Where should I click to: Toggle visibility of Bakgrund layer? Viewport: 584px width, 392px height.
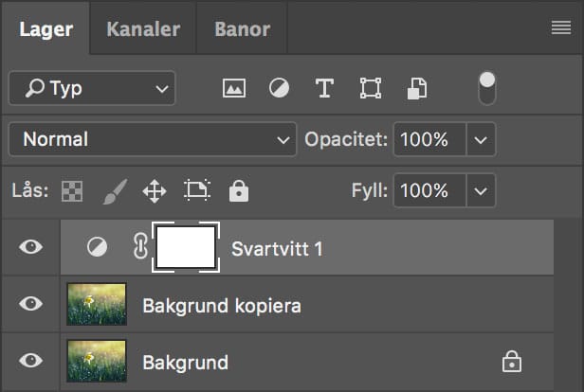pyautogui.click(x=31, y=360)
